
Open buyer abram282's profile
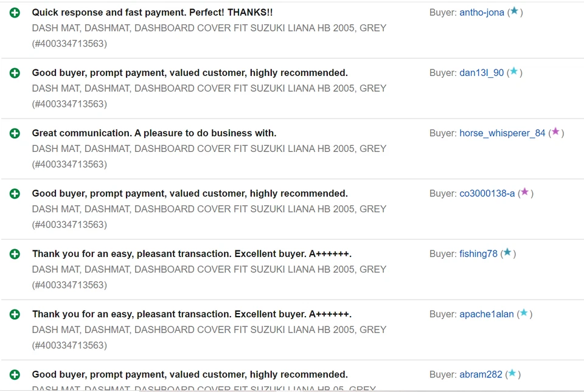481,374
